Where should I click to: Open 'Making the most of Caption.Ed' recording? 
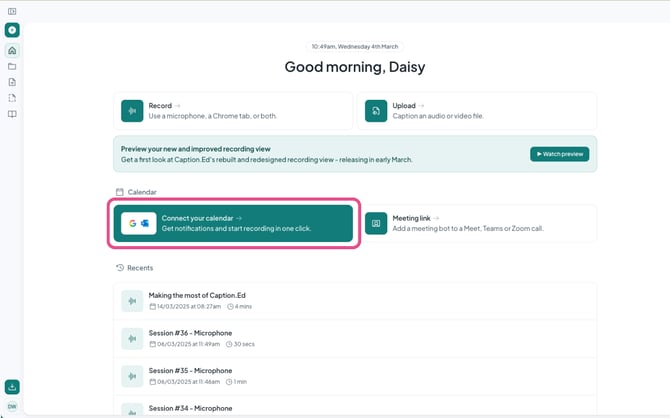(354, 300)
